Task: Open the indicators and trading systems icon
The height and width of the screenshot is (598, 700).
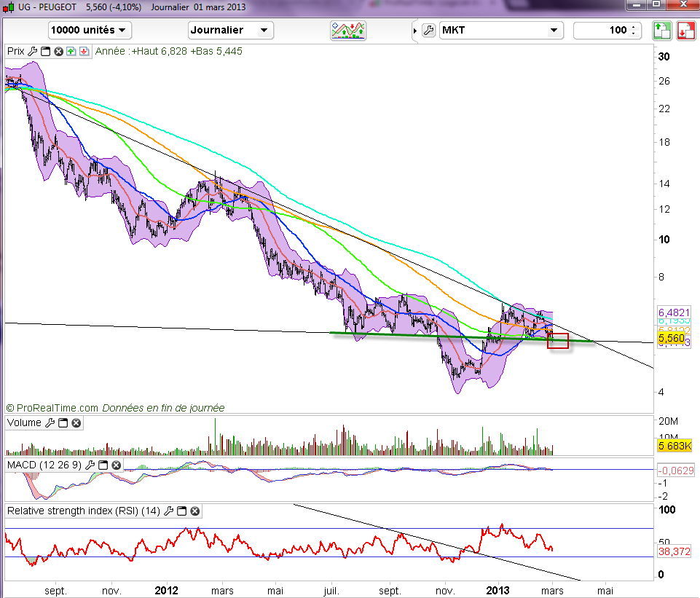Action: (348, 31)
